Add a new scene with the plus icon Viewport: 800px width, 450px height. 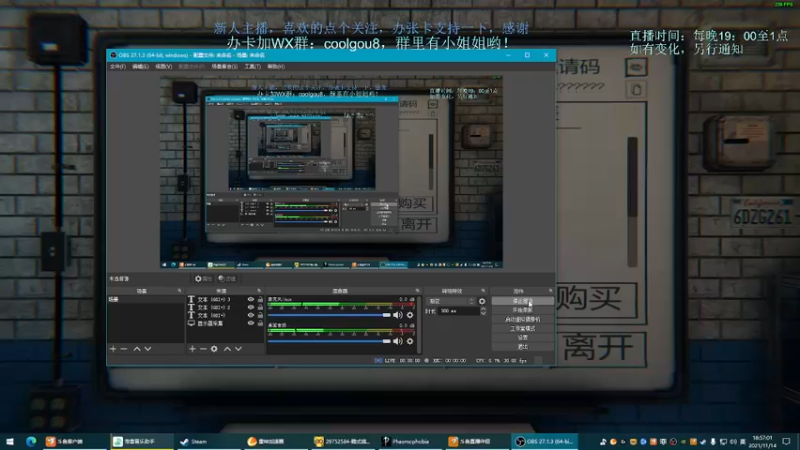(x=113, y=349)
